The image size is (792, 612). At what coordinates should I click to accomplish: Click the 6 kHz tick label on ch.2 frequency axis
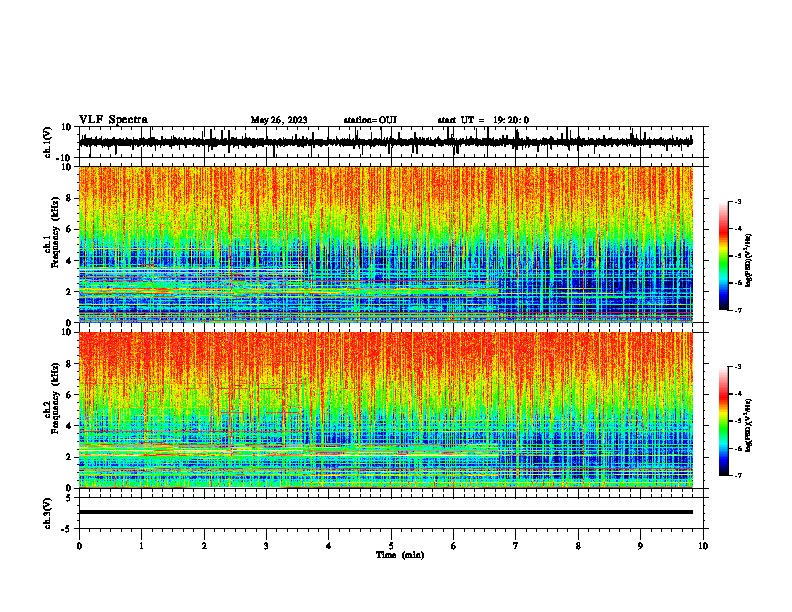[x=69, y=395]
